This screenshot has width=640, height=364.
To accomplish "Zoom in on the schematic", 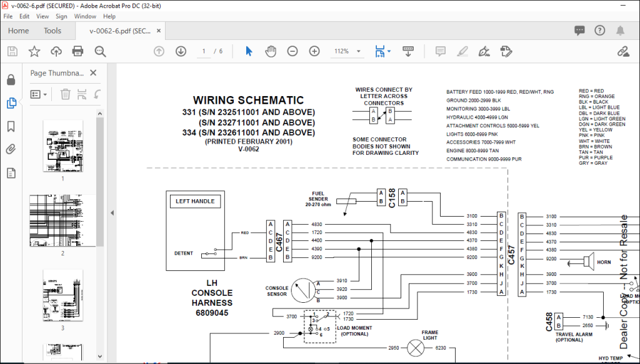I will click(314, 51).
